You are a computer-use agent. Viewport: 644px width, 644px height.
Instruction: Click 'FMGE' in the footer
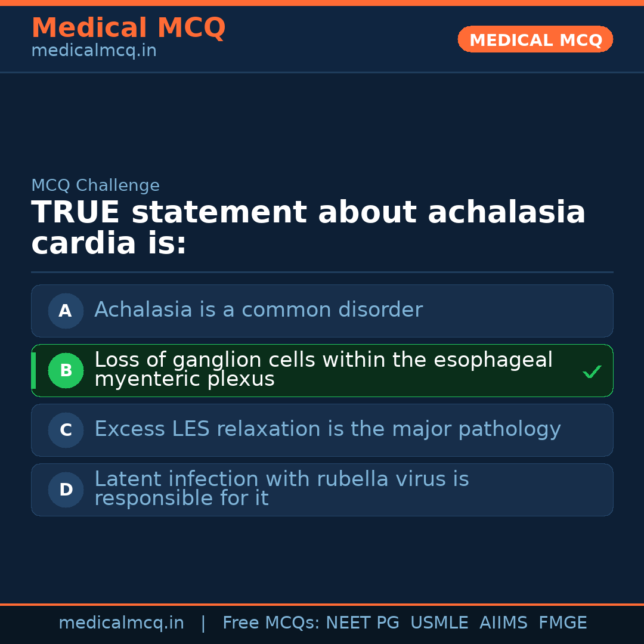pyautogui.click(x=562, y=623)
